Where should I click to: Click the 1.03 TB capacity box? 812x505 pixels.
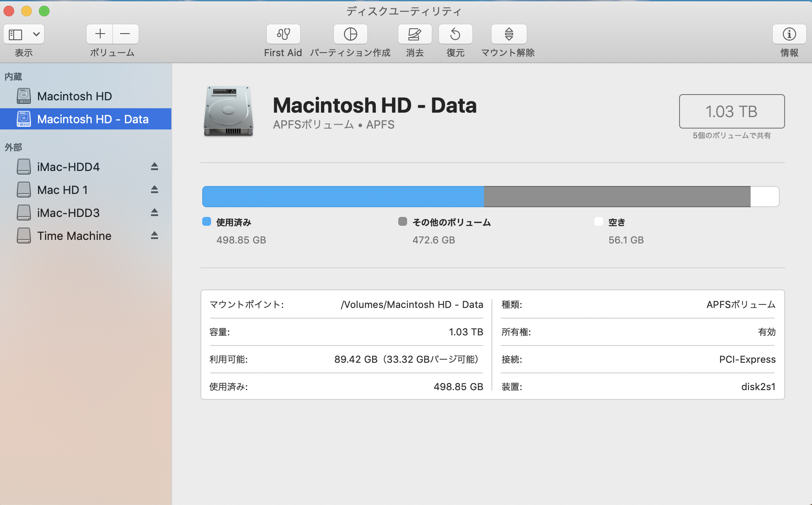(x=731, y=111)
